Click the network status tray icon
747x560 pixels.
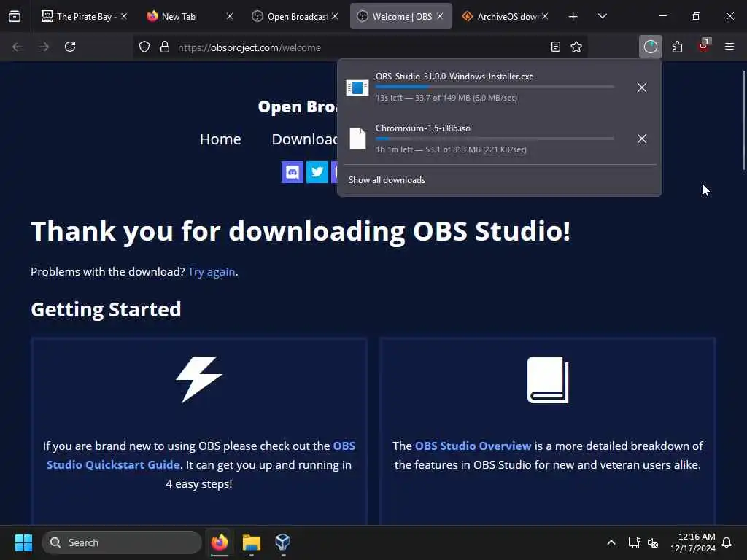click(634, 542)
